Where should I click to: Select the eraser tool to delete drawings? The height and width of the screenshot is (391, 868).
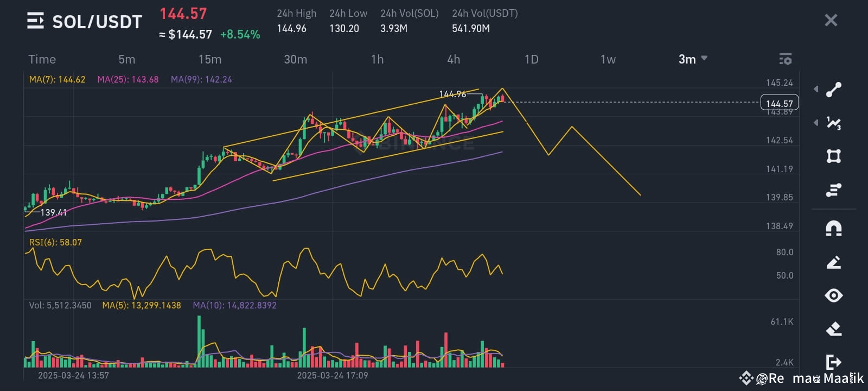click(x=834, y=329)
